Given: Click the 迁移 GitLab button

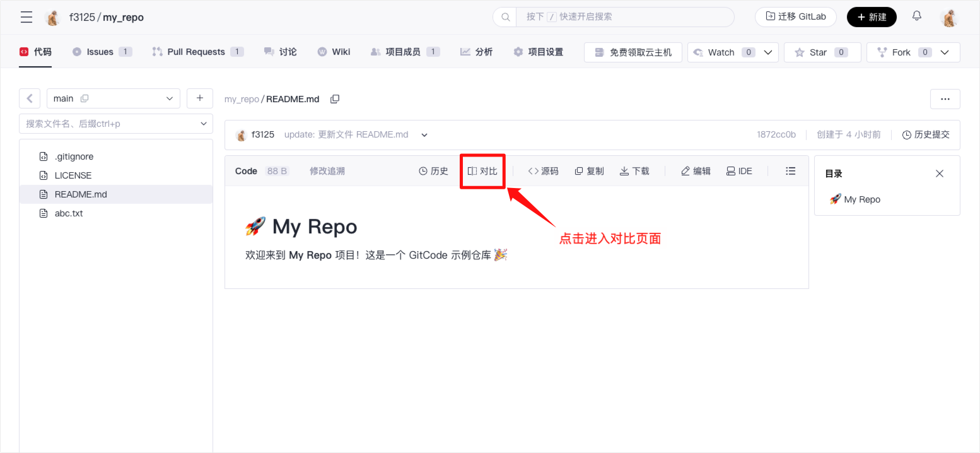Looking at the screenshot, I should click(795, 17).
